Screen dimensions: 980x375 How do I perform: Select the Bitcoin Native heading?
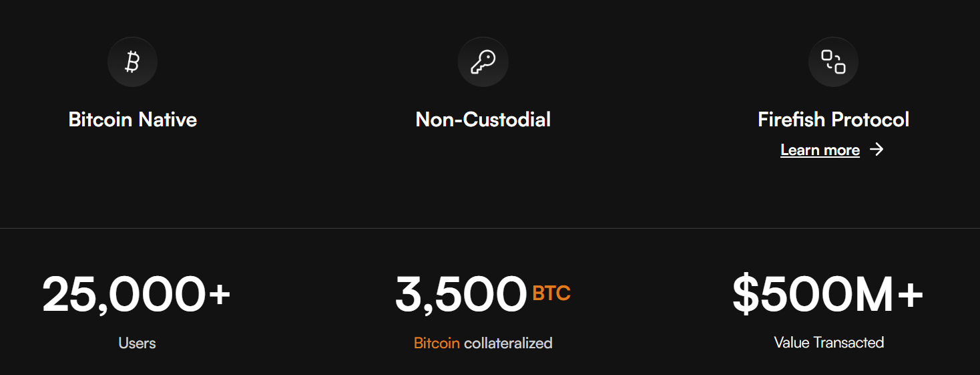[x=132, y=120]
